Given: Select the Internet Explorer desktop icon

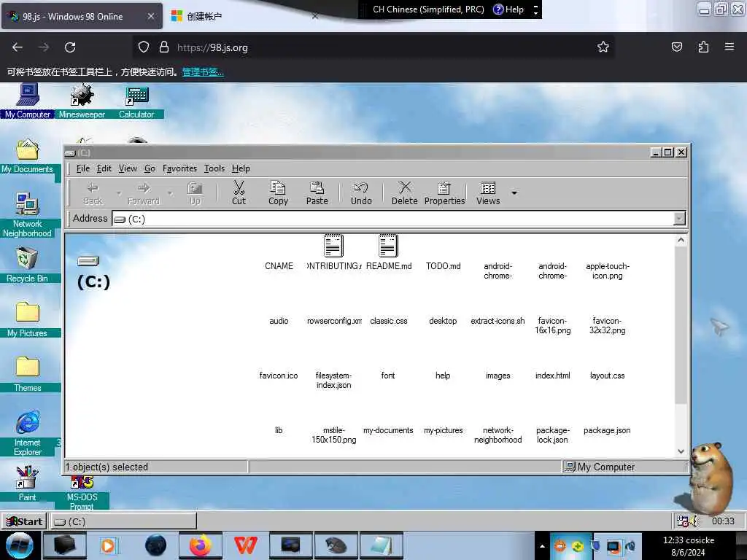Looking at the screenshot, I should (27, 433).
